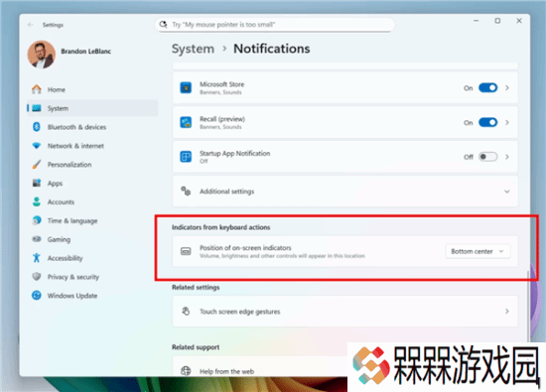
Task: Click System in the breadcrumb
Action: pyautogui.click(x=193, y=49)
